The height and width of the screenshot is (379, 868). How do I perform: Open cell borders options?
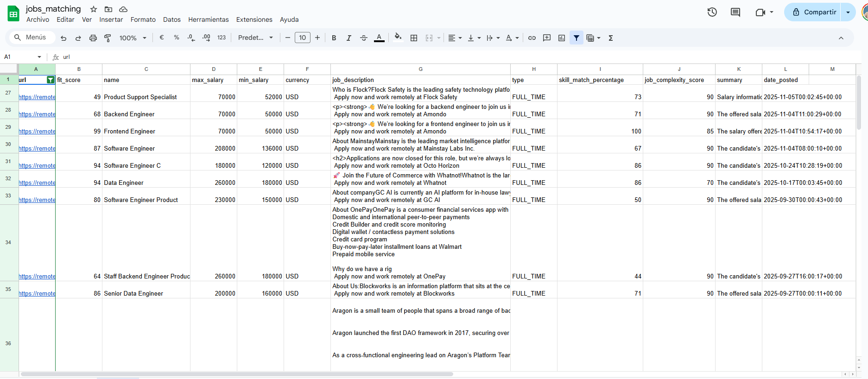pos(414,38)
